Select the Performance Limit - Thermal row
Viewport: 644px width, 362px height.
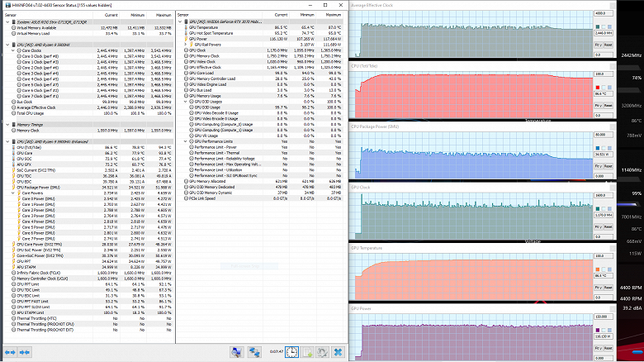coord(261,153)
